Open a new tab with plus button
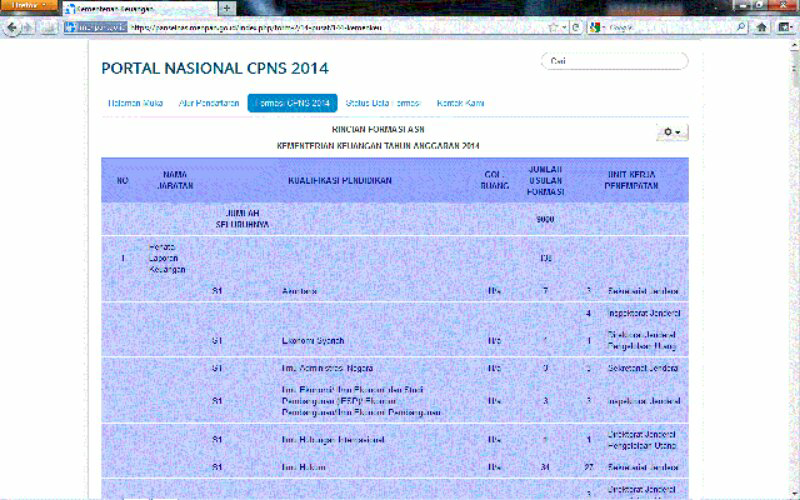This screenshot has width=800, height=500. [227, 9]
